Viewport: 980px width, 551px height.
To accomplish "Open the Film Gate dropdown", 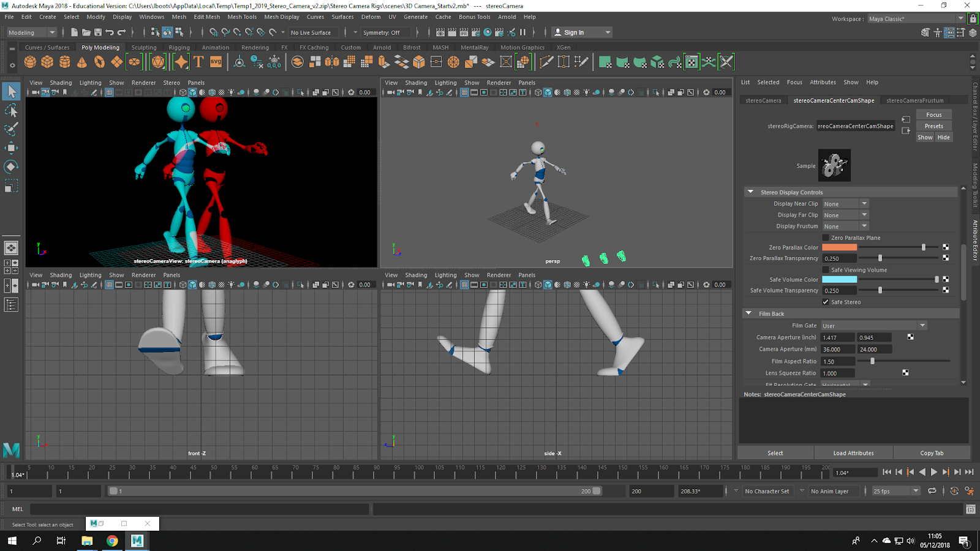I will [x=873, y=326].
